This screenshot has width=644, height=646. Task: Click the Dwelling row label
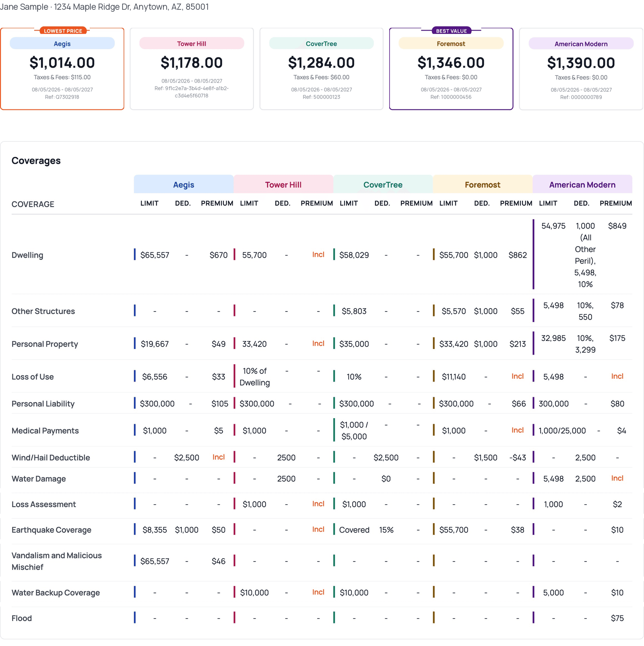[x=27, y=255]
